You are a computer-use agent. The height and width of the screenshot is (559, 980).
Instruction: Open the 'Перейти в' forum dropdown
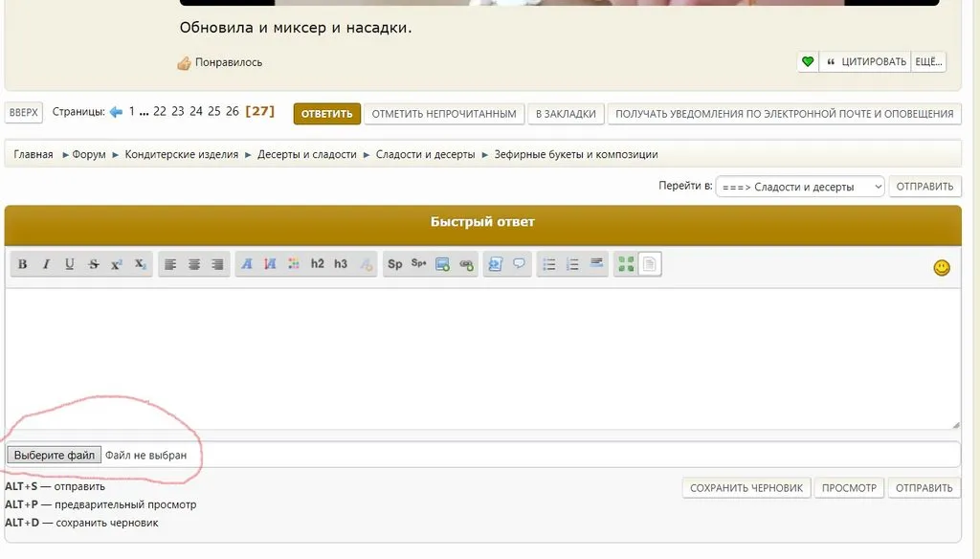[x=800, y=187]
